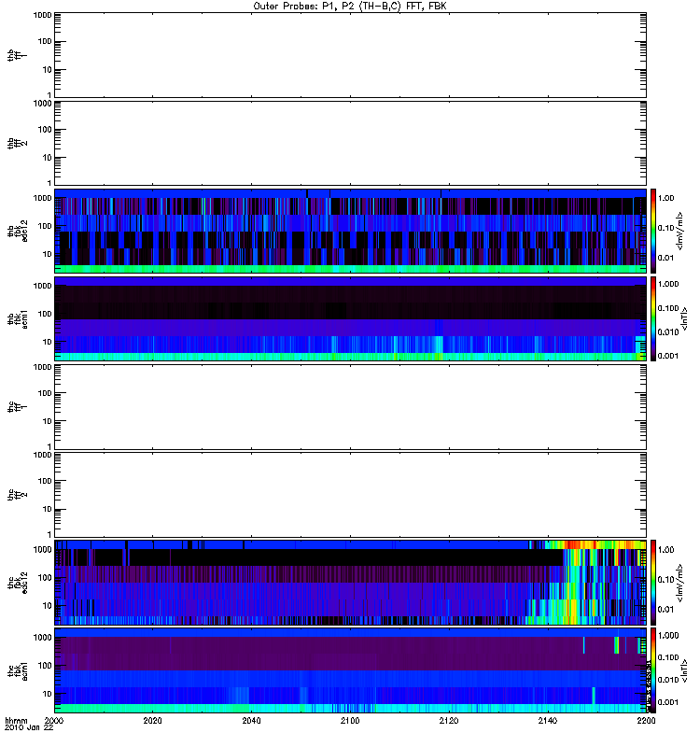Click the "thc fbk edc12" y-axis label

coord(18,583)
